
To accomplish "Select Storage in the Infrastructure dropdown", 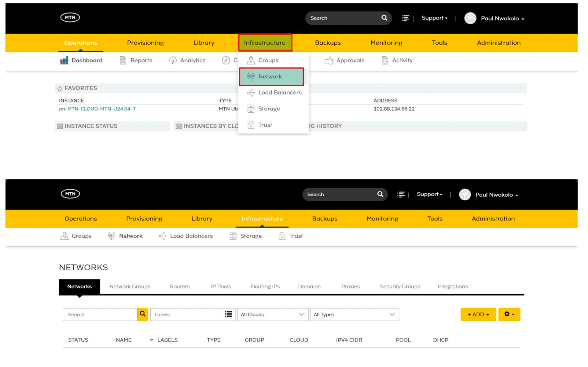I will pyautogui.click(x=263, y=109).
